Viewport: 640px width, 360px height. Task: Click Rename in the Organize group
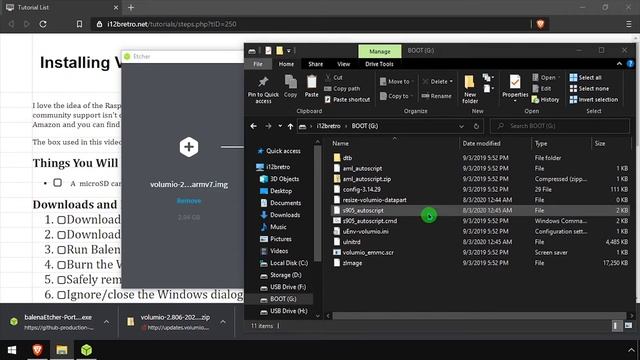click(437, 96)
